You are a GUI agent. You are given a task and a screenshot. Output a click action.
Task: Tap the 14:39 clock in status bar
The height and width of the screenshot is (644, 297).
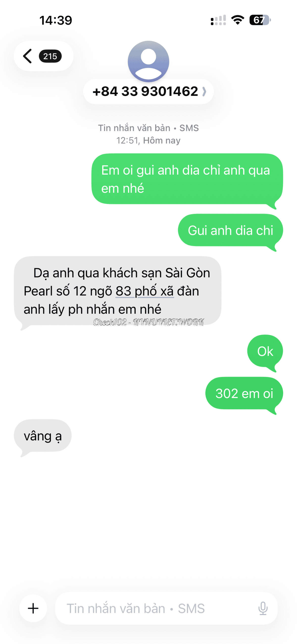tap(55, 20)
